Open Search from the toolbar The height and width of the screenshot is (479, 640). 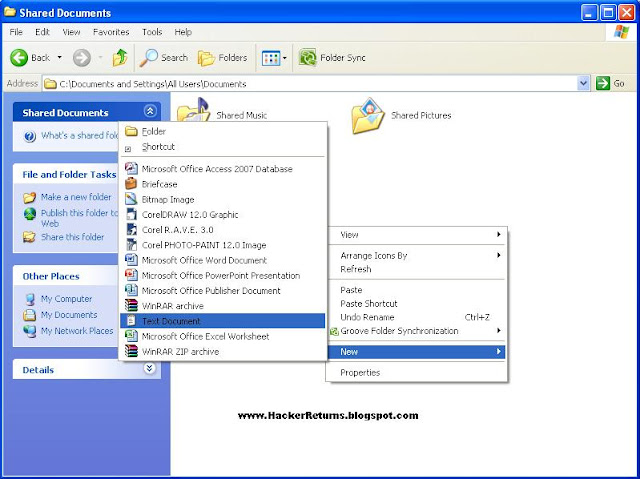(163, 58)
